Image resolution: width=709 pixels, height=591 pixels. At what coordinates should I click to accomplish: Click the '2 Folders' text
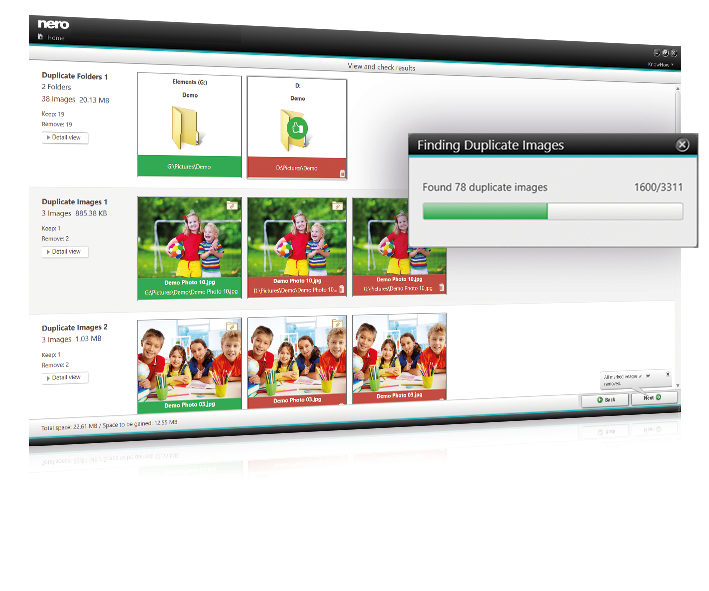[57, 87]
